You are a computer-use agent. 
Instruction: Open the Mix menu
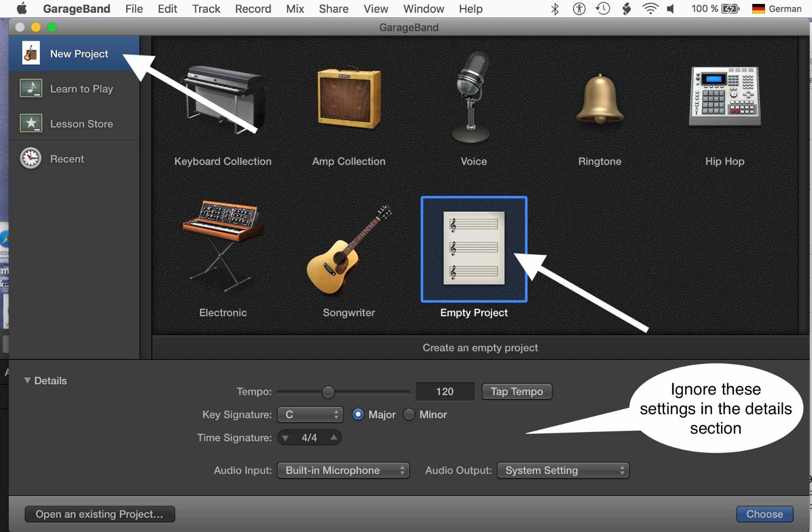pos(295,9)
